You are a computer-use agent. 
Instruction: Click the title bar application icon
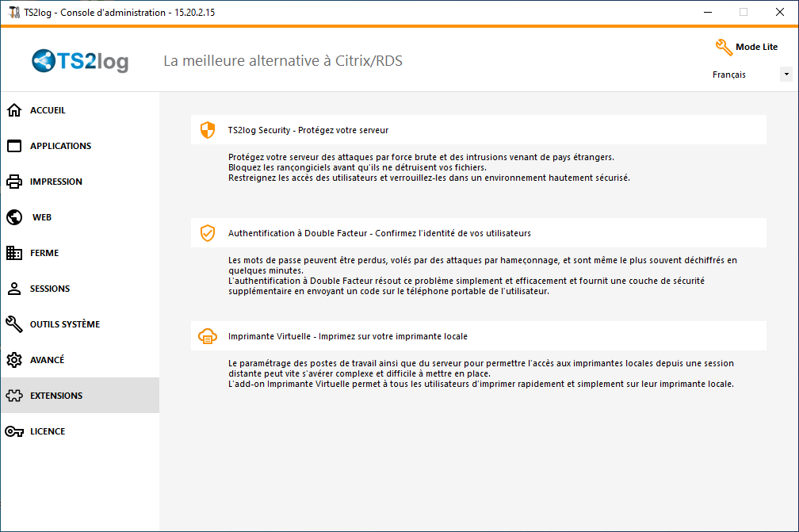click(x=14, y=12)
